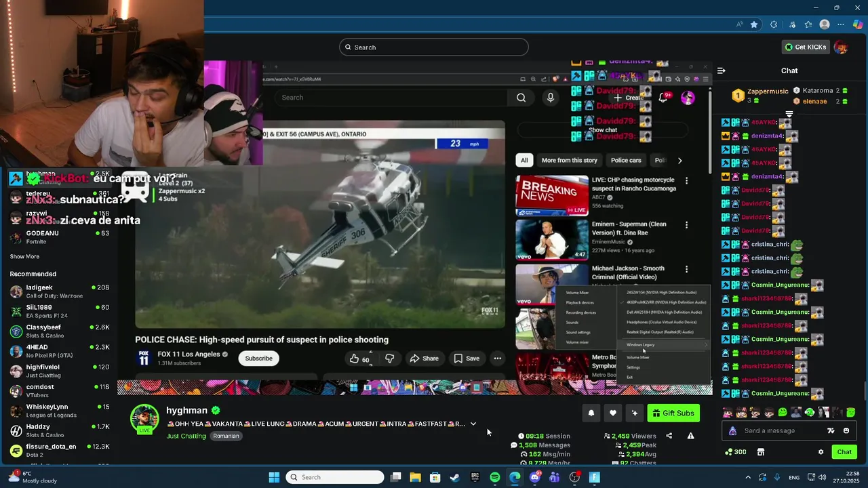Image resolution: width=868 pixels, height=488 pixels.
Task: Open fissure_dota_en recommended channel
Action: 58,451
